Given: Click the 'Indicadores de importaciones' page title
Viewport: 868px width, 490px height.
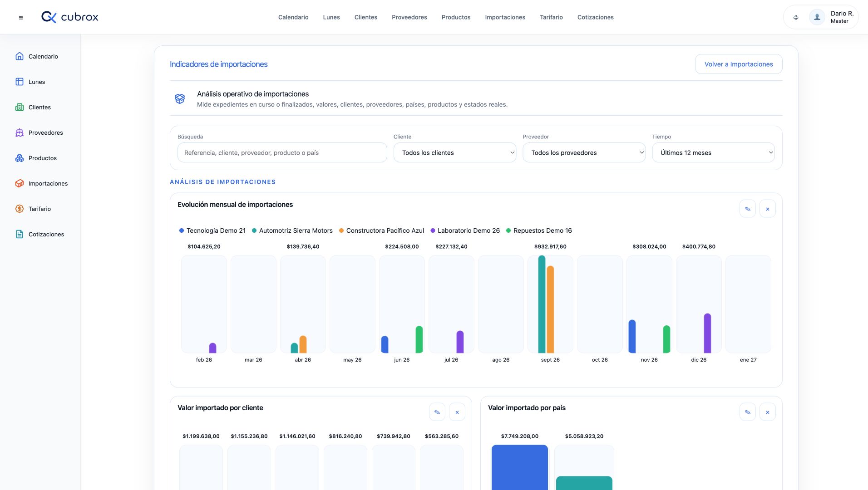Looking at the screenshot, I should [219, 64].
